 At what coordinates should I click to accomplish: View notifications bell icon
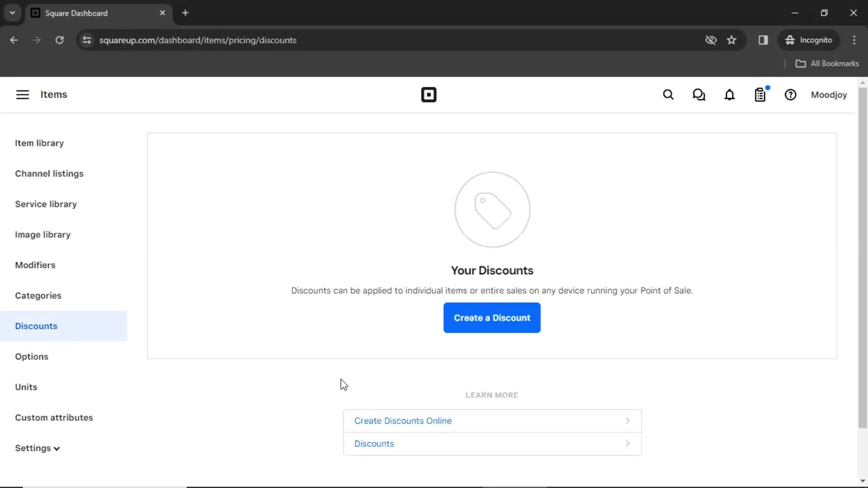tap(730, 95)
